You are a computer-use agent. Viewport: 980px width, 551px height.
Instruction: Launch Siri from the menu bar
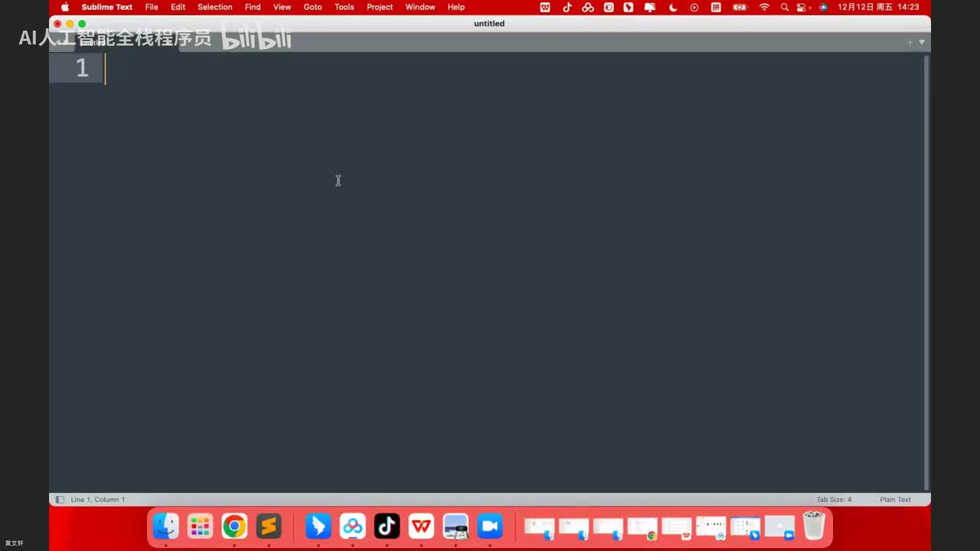tap(823, 7)
